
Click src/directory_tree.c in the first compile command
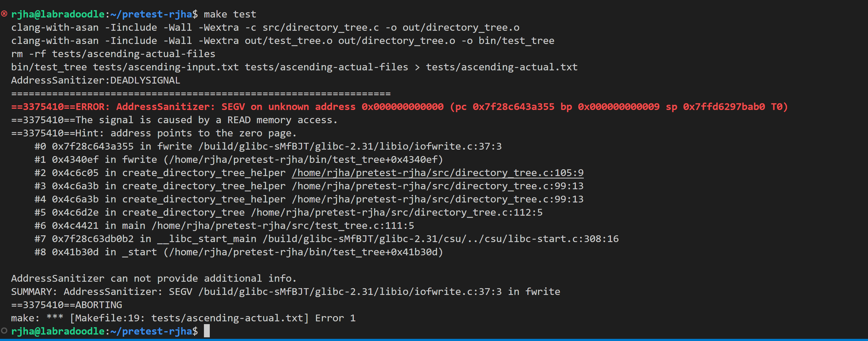point(321,28)
